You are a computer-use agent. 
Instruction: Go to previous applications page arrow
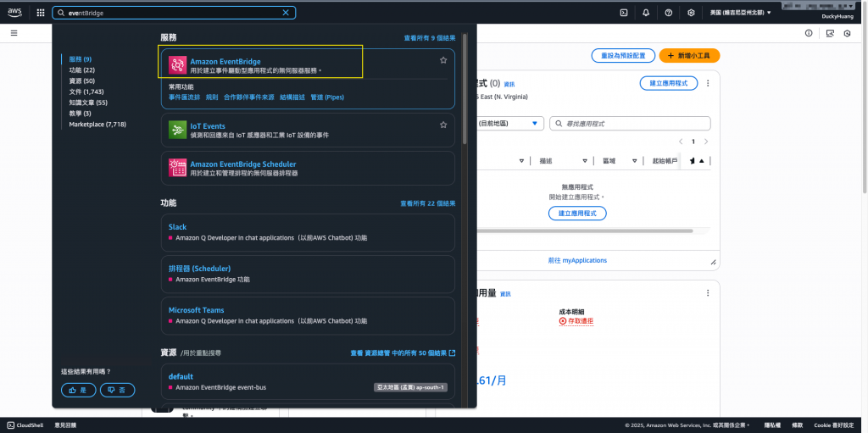681,142
